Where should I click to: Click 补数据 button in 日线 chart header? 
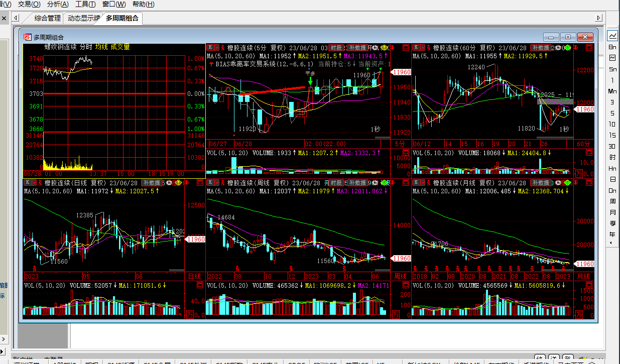click(152, 183)
